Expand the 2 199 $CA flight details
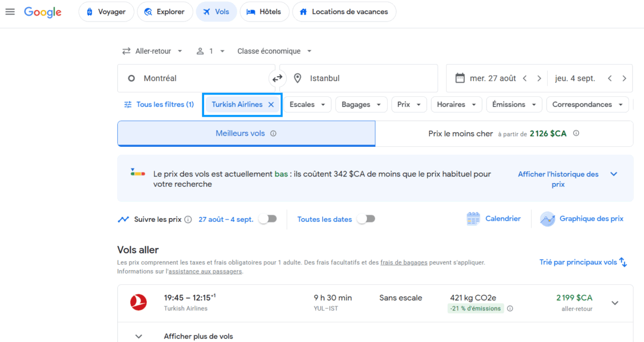Viewport: 644px width, 342px height. (615, 303)
